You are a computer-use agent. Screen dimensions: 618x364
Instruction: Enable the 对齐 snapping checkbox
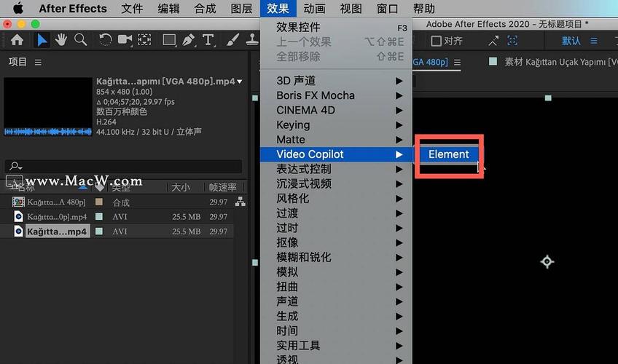click(436, 41)
